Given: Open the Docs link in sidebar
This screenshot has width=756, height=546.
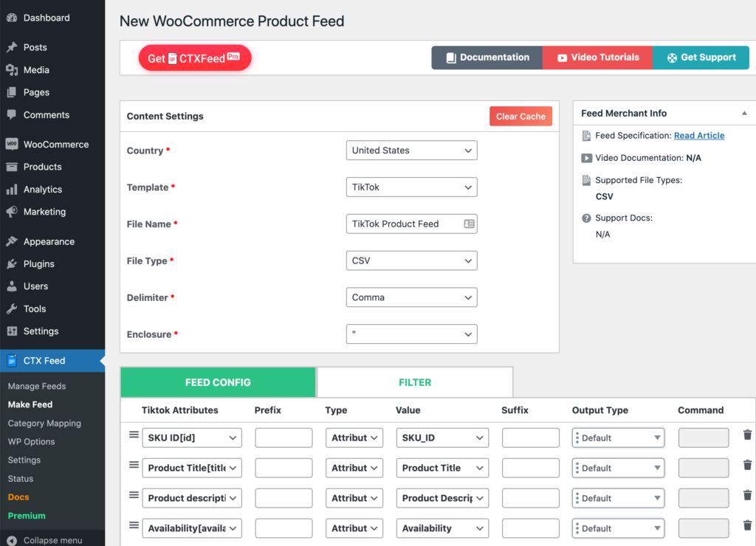Looking at the screenshot, I should coord(18,497).
